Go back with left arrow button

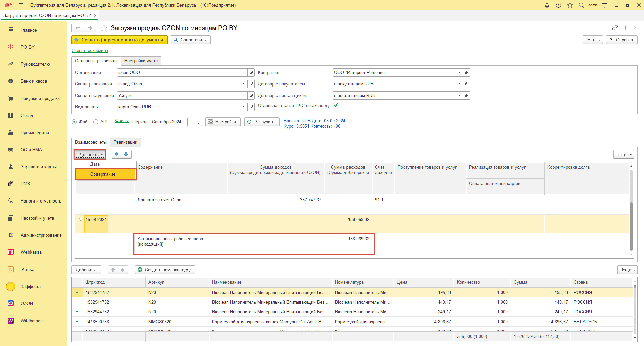[x=78, y=28]
